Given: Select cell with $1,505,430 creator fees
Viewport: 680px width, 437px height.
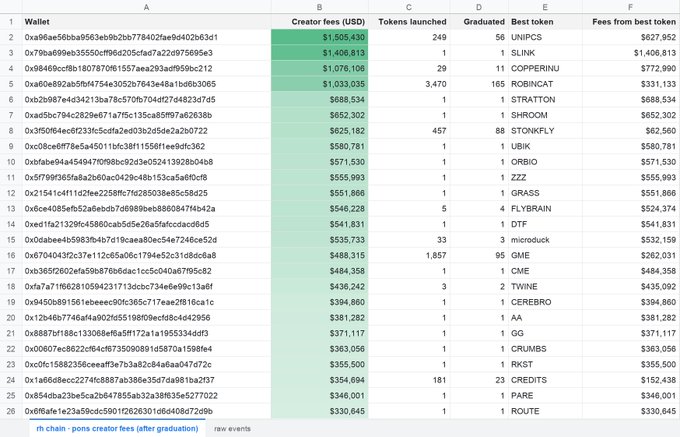Looking at the screenshot, I should (320, 37).
